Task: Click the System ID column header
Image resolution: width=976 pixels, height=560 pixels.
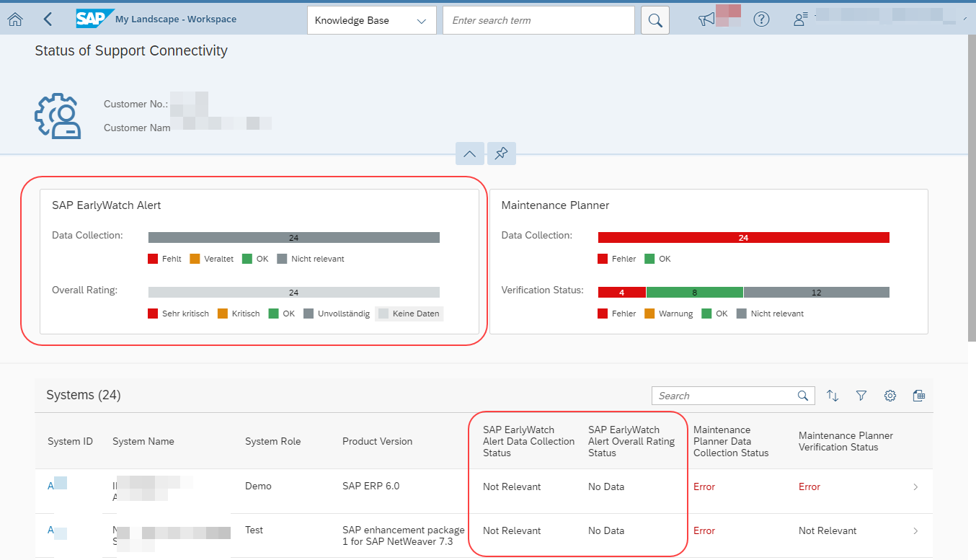Action: click(70, 441)
